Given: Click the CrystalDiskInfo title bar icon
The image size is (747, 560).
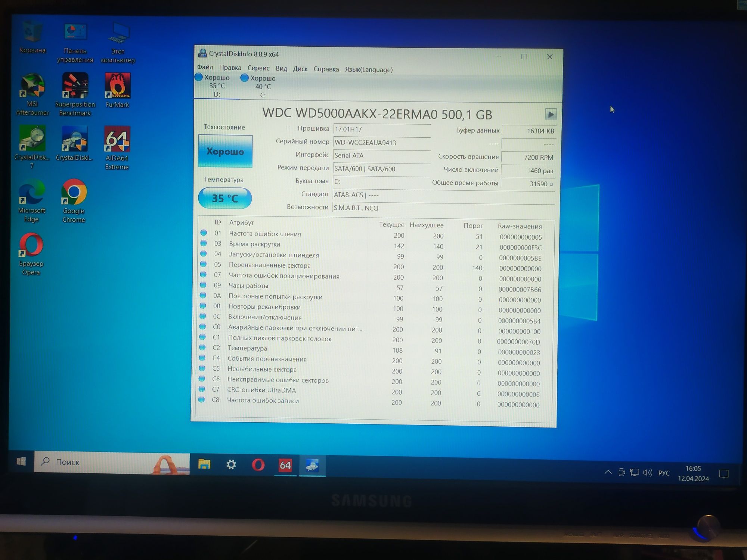Looking at the screenshot, I should (202, 53).
